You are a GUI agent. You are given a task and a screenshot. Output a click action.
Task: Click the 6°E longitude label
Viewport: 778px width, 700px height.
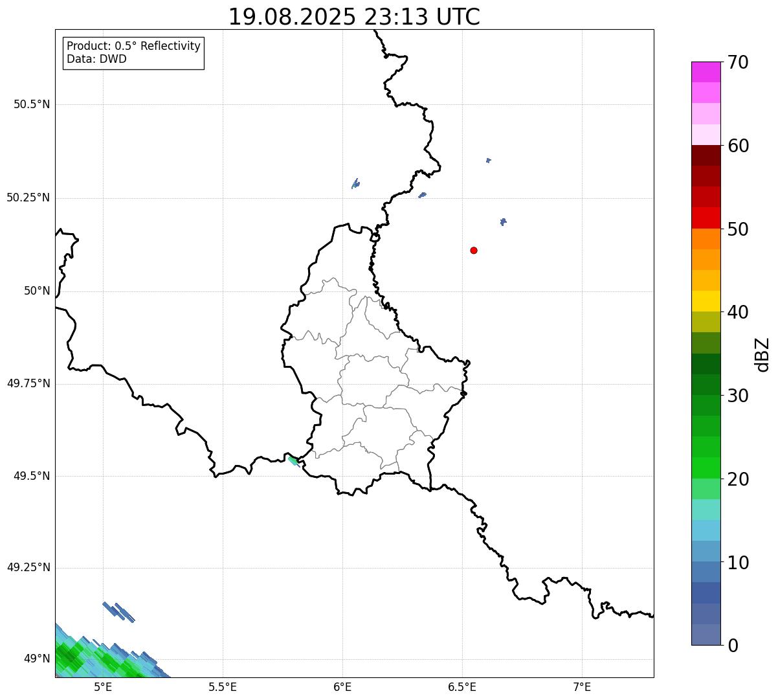point(342,687)
